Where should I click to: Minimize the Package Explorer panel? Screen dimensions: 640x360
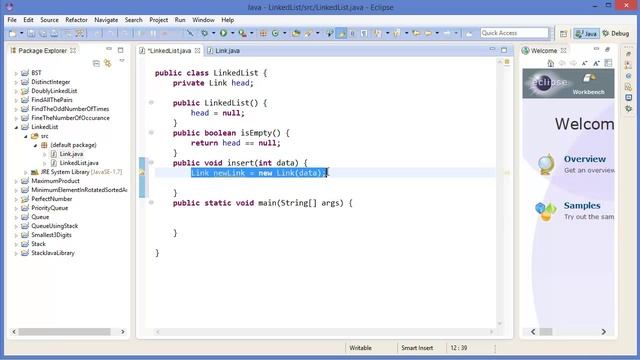[x=109, y=49]
